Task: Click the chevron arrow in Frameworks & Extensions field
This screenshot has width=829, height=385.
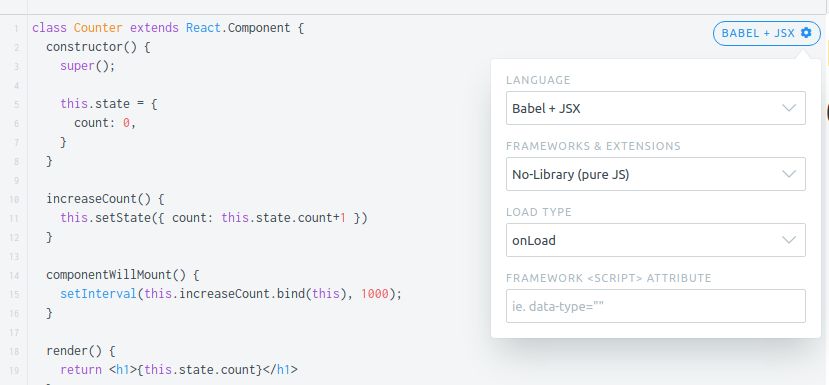Action: click(789, 174)
